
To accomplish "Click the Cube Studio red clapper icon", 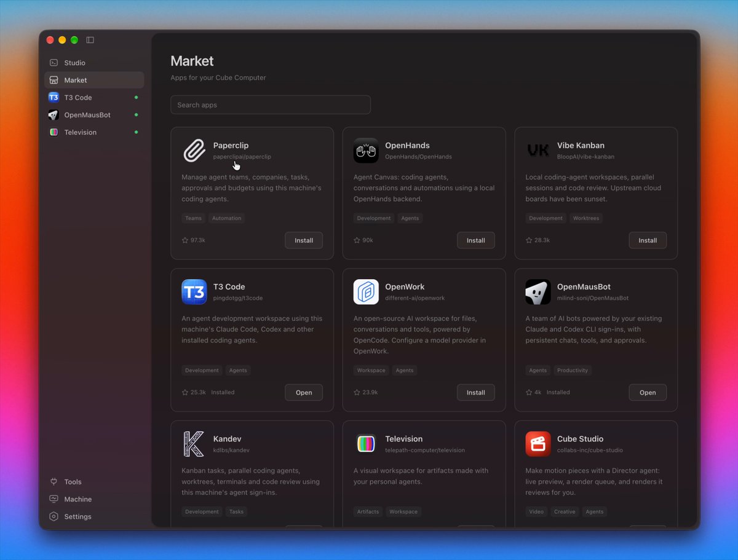I will (538, 444).
